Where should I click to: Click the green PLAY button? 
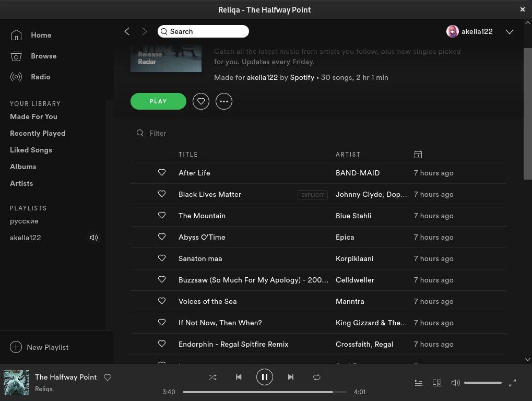158,101
